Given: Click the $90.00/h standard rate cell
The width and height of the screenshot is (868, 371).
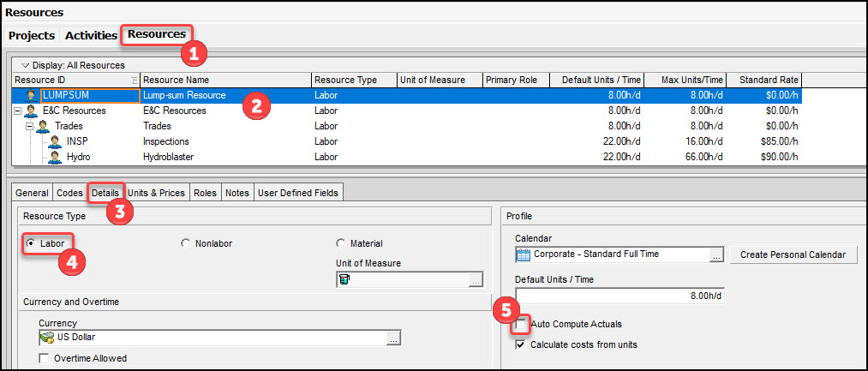Looking at the screenshot, I should click(x=764, y=158).
